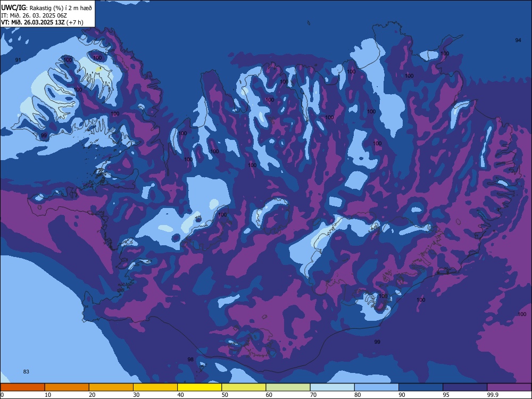Viewport: 532px width, 399px height.
Task: Select the initial time line 'IT: Mið. 26. 03. 2025 06Z'
Action: (x=34, y=15)
